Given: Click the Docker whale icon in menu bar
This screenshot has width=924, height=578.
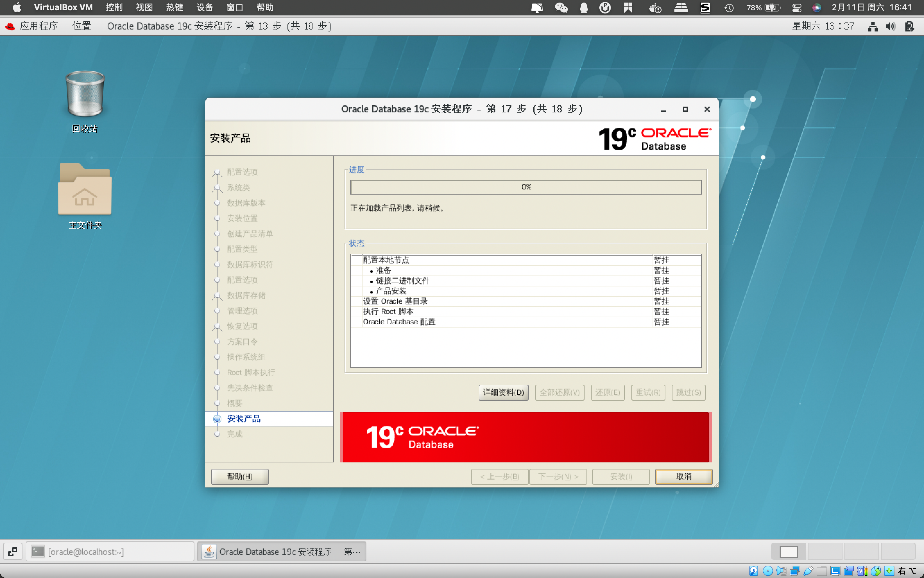Looking at the screenshot, I should [655, 8].
